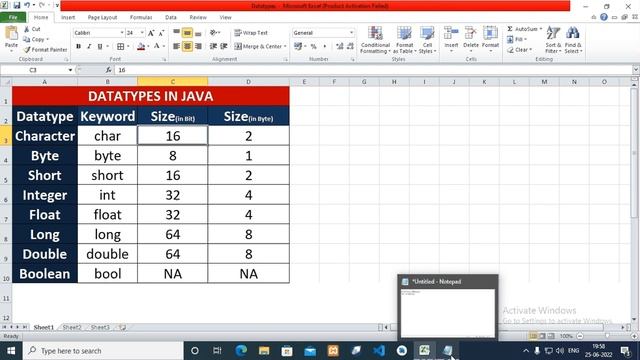This screenshot has width=640, height=360.
Task: Click the Comma Style icon
Action: click(325, 47)
